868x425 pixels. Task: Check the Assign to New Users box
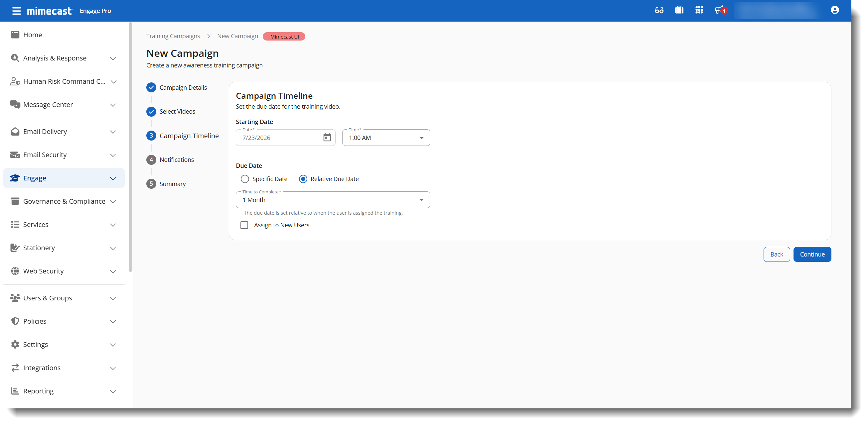point(244,225)
